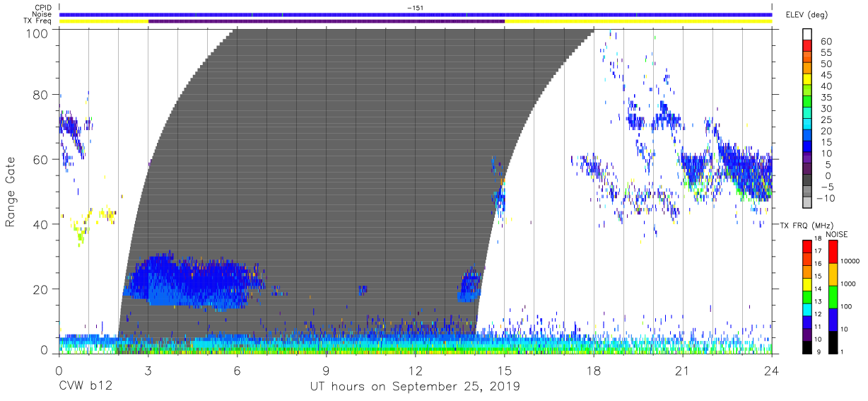
Task: Click the 9 label on UT hours axis
Action: (x=327, y=370)
